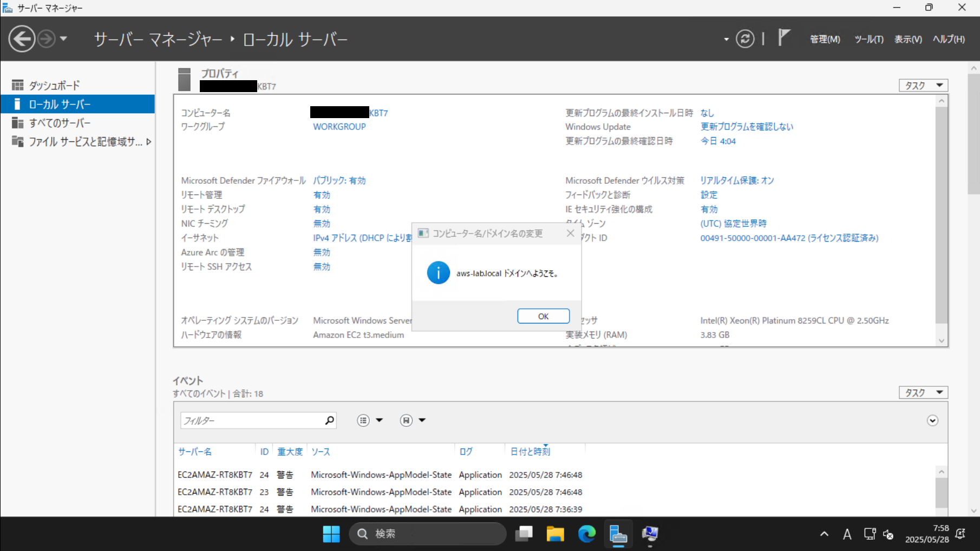Screen dimensions: 980x551
Task: Click the refresh icon in the header
Action: [745, 39]
